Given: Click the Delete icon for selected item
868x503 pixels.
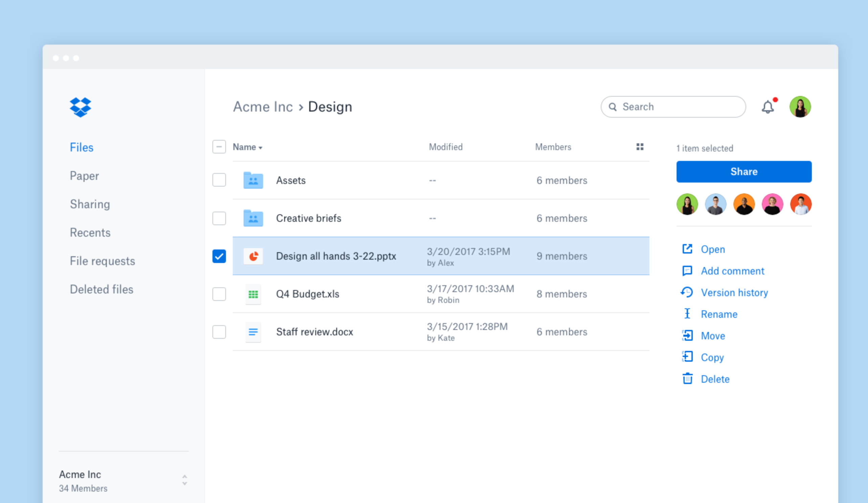Looking at the screenshot, I should (x=687, y=379).
